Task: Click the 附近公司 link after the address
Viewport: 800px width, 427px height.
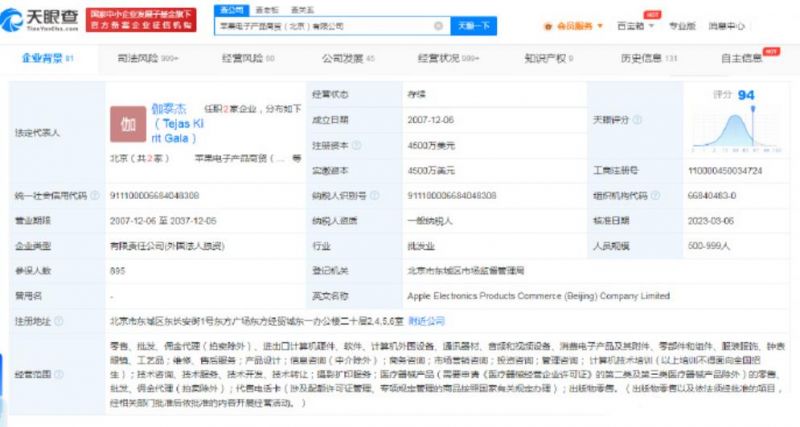Action: pyautogui.click(x=427, y=321)
